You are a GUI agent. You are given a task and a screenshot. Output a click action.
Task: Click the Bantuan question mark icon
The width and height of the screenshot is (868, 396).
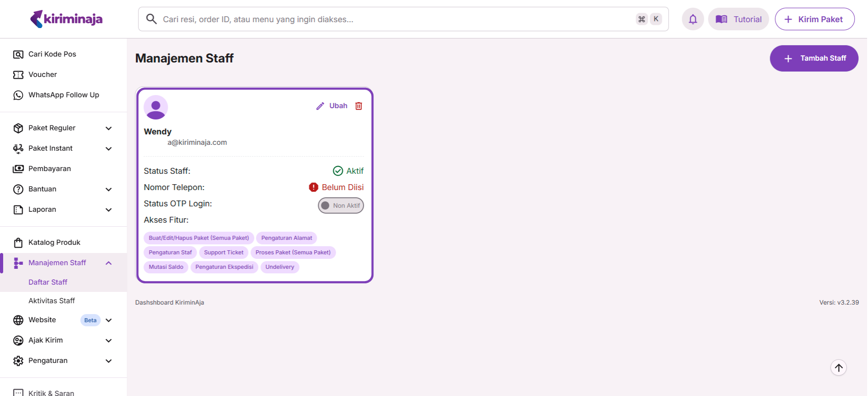(x=18, y=189)
